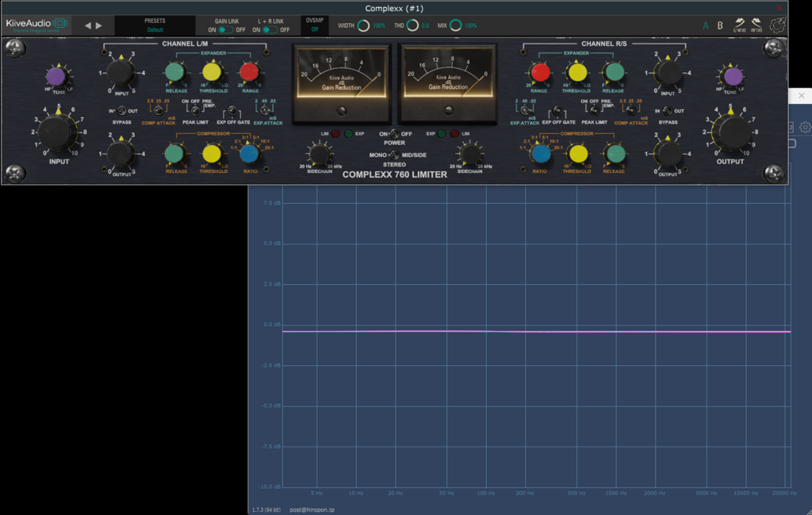Click Channel R/S small Input knob
812x515 pixels.
coord(668,72)
